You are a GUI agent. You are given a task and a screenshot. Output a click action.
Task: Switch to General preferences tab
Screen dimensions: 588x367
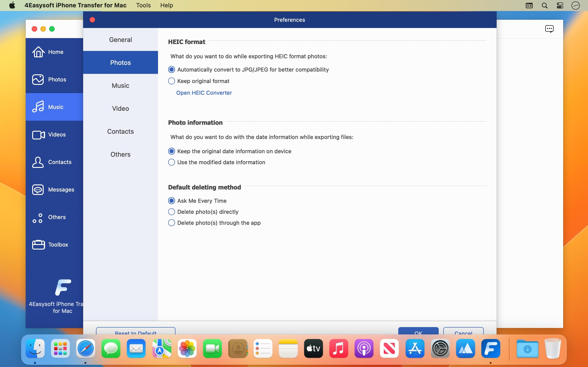tap(120, 39)
